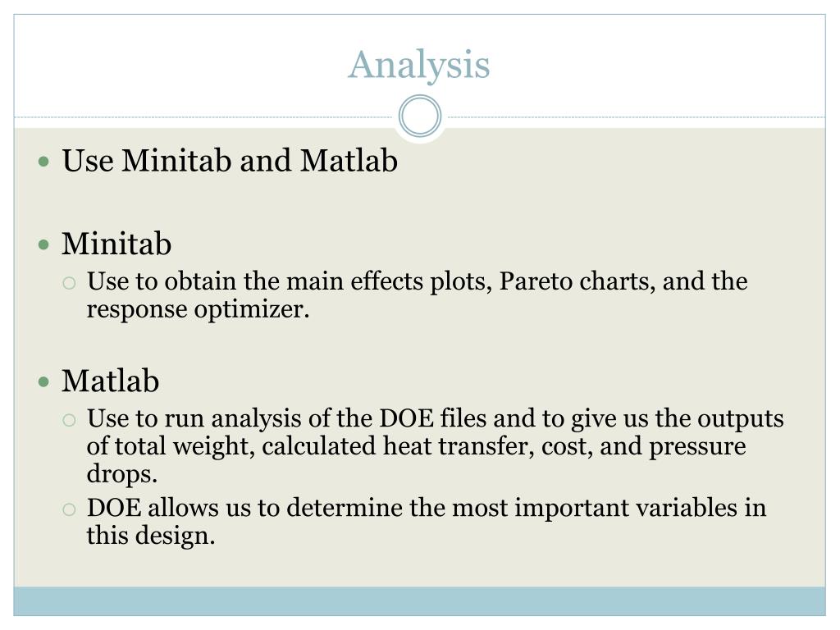Click the hollow sub-bullet before main effects plots line

[x=69, y=283]
